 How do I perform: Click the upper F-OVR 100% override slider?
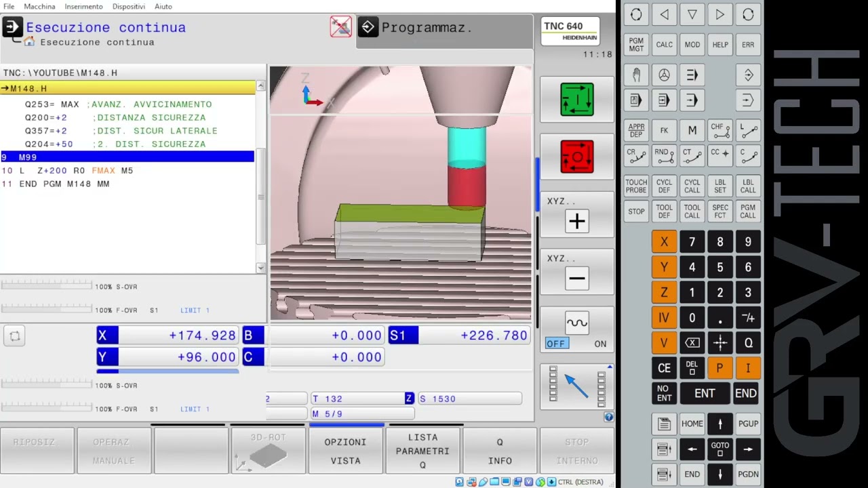(x=46, y=310)
